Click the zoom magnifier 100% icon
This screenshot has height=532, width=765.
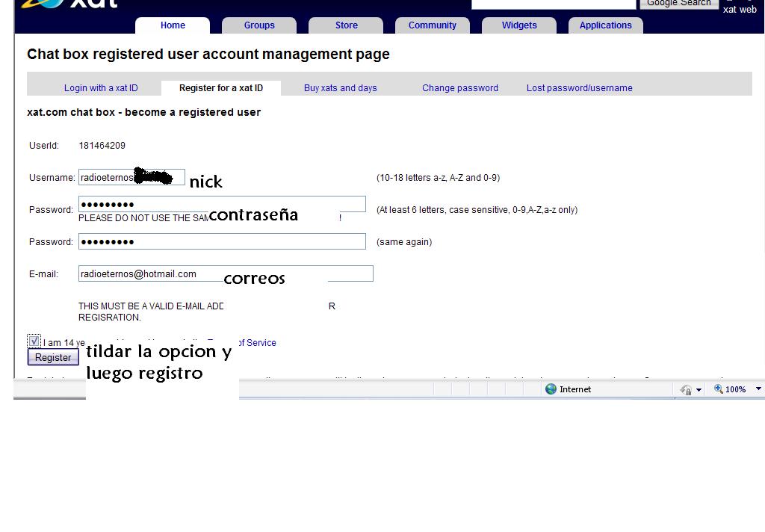point(719,389)
